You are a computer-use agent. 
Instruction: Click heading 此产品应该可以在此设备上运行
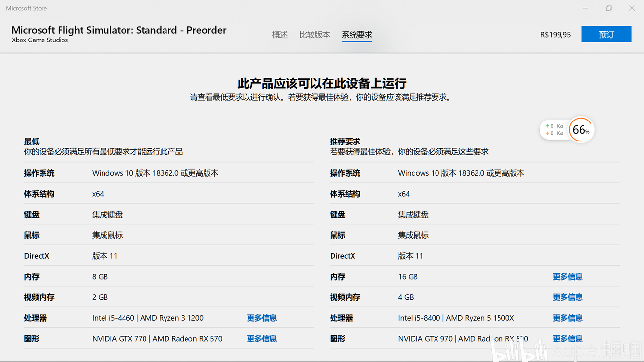tap(322, 83)
